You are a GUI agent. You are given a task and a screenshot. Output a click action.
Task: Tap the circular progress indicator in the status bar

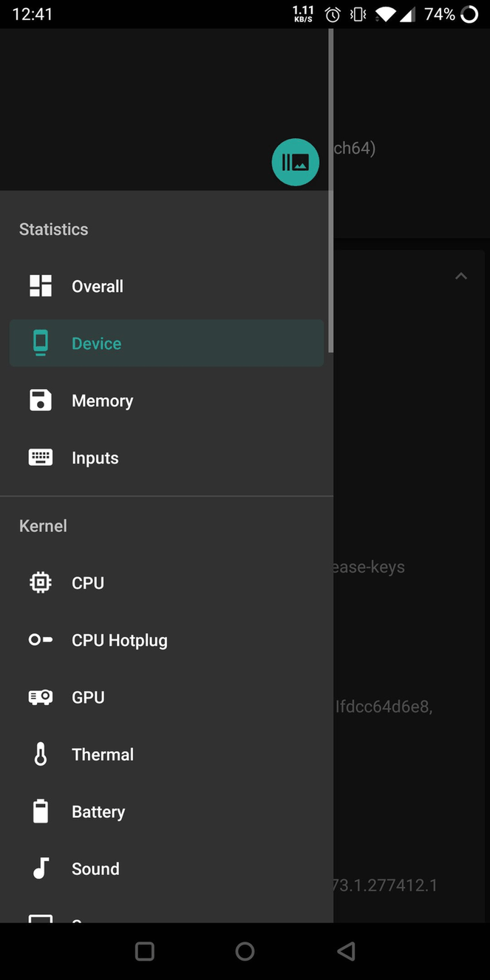[470, 13]
